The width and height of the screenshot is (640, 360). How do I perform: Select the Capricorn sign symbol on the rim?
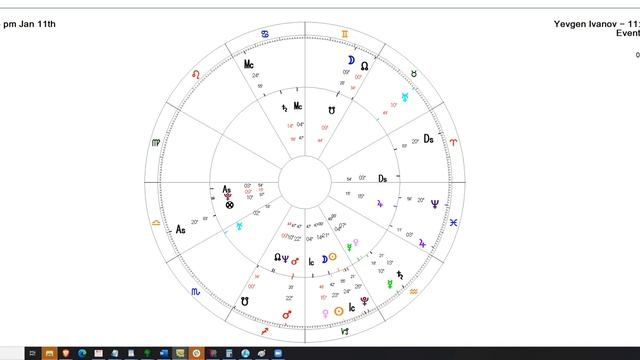pos(345,331)
